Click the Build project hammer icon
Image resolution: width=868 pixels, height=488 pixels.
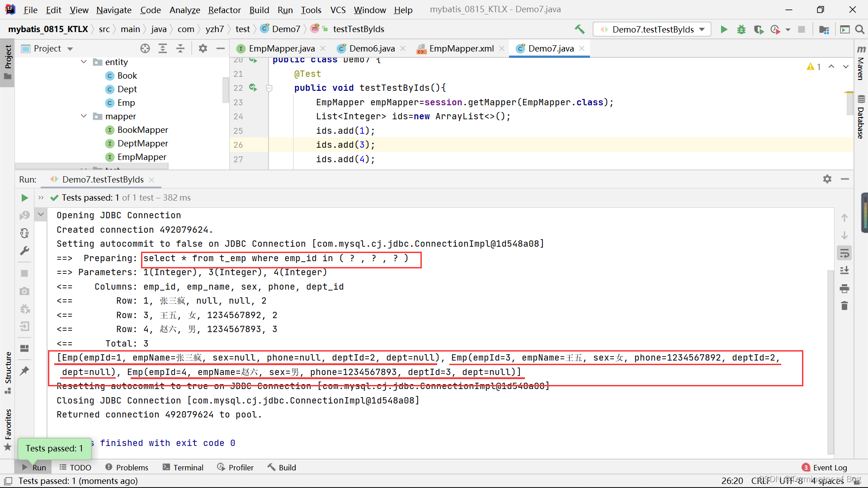[x=580, y=29]
